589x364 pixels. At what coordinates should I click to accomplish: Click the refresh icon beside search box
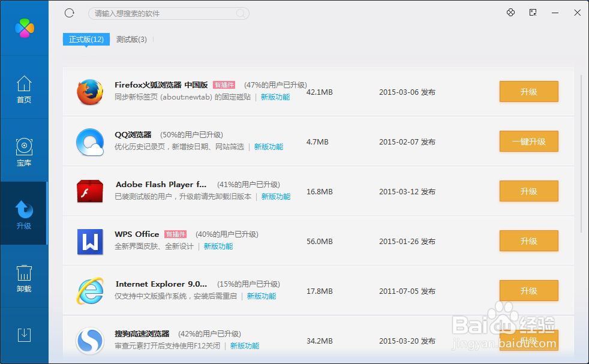(x=70, y=13)
